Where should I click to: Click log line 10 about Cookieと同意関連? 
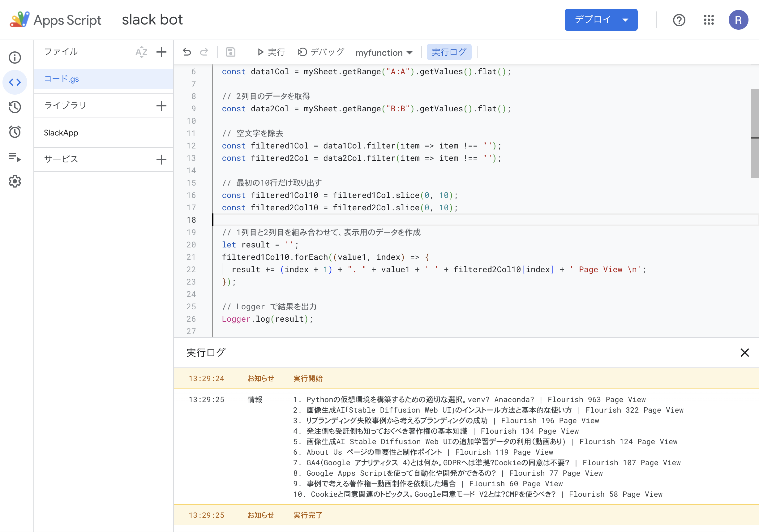tap(478, 494)
